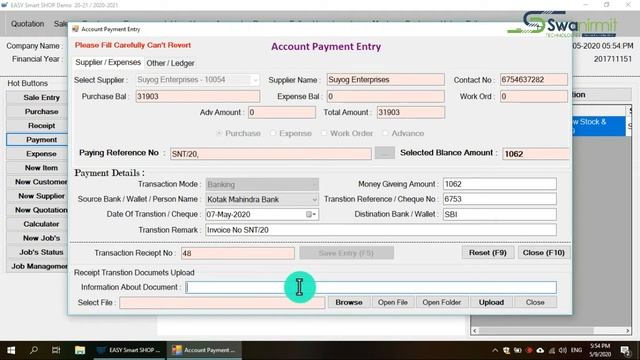Open taskbar search magnifier
640x360 pixels.
33,350
